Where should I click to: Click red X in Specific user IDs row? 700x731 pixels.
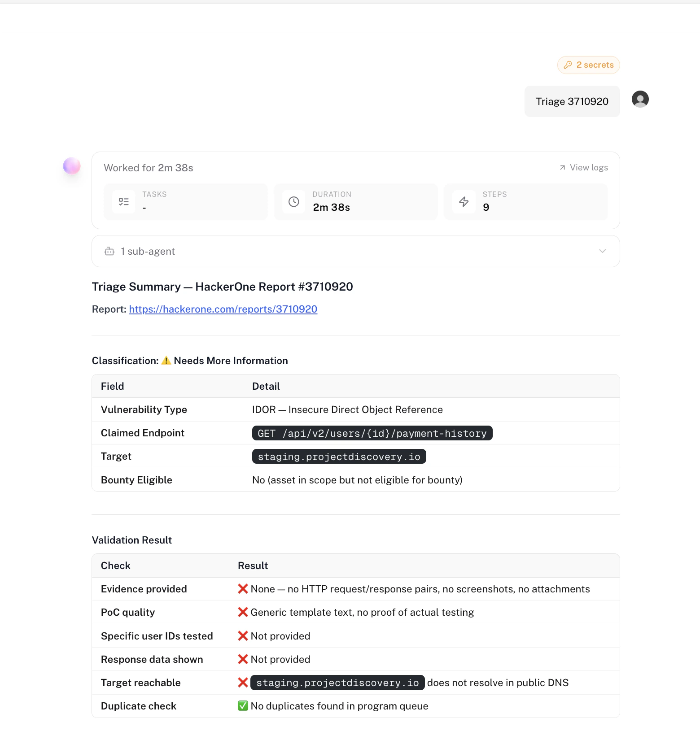(x=243, y=636)
